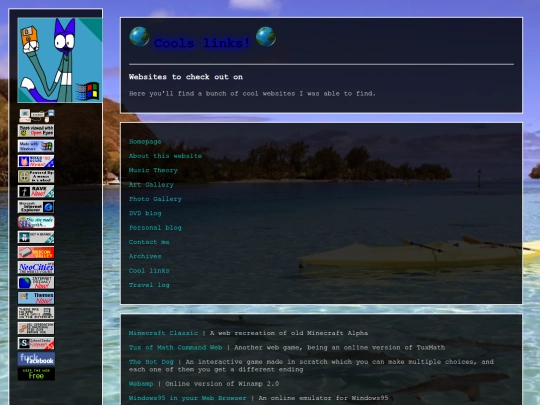Click the 'RAVE Now!' badge
Screen dimensions: 540x405
[36, 191]
